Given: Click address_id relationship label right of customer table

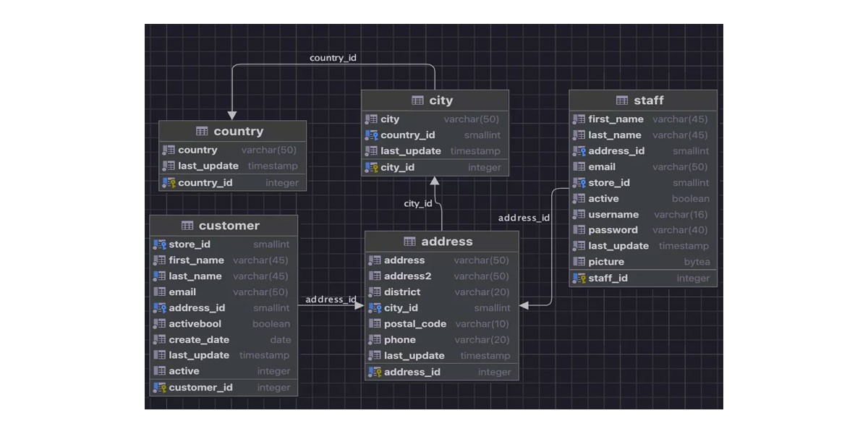Looking at the screenshot, I should [x=331, y=299].
